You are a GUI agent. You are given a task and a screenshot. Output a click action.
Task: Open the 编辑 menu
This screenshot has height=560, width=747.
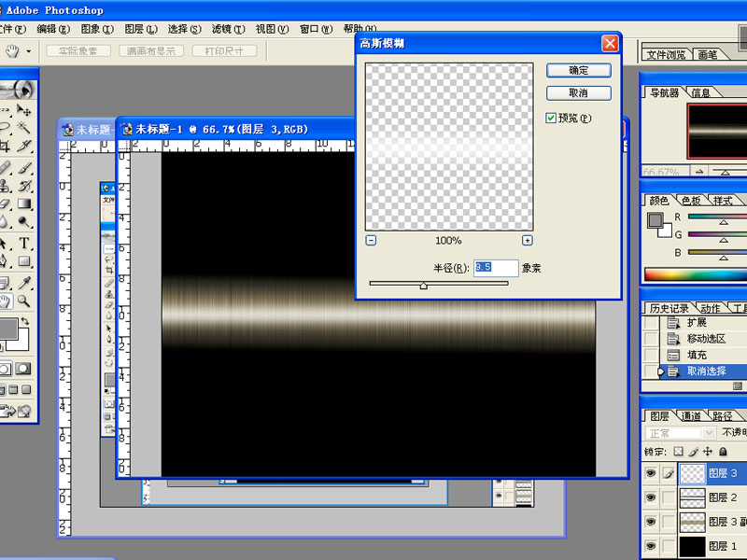pyautogui.click(x=53, y=29)
